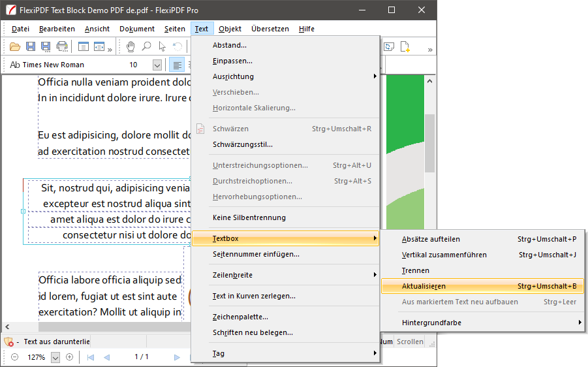588x367 pixels.
Task: Click Aktualisieren in Textbox submenu
Action: (484, 286)
